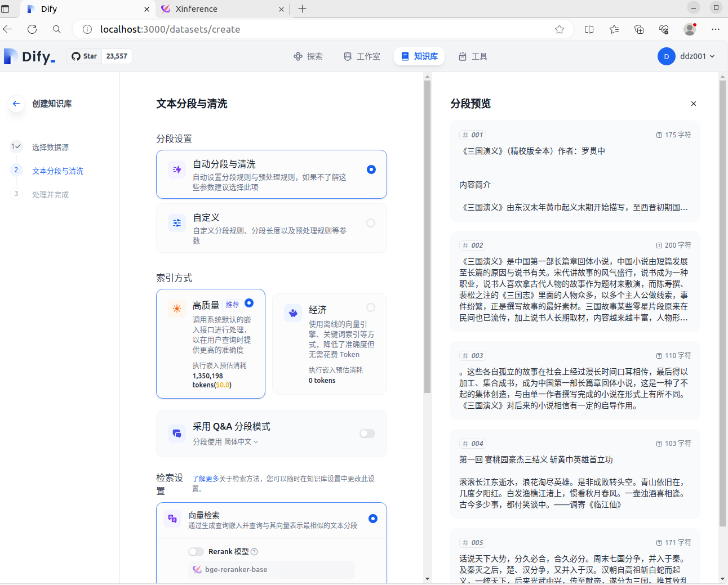Click the 推荐 badge
This screenshot has width=728, height=585.
233,305
